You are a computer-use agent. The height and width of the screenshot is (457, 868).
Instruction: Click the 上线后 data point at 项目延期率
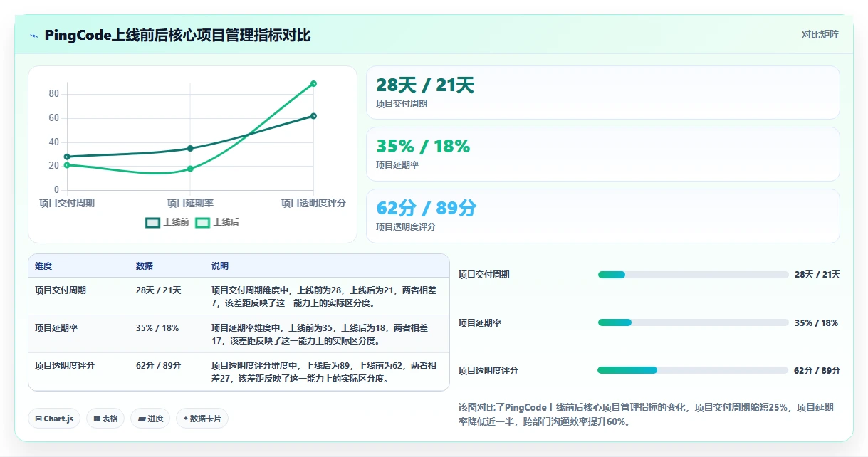click(190, 169)
